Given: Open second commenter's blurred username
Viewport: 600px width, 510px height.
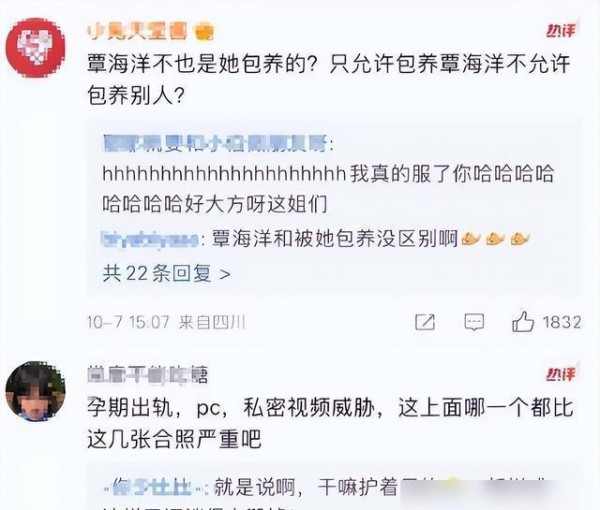Looking at the screenshot, I should [148, 374].
